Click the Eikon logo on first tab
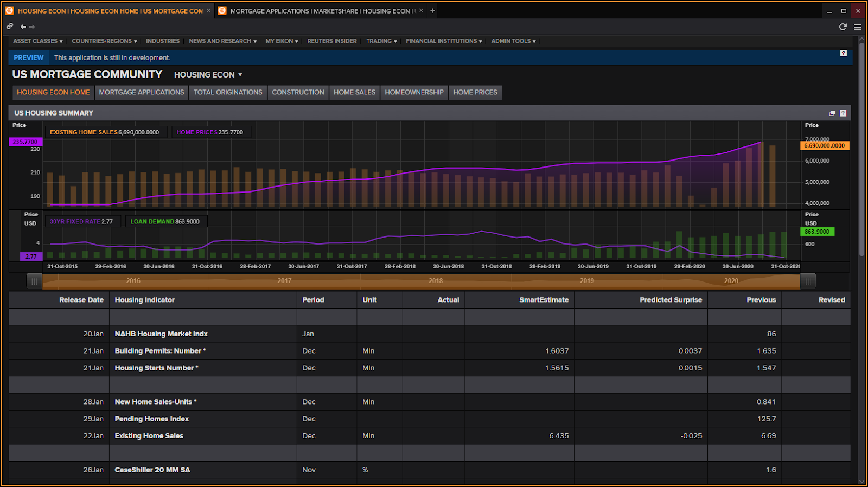Viewport: 868px width, 487px height. pyautogui.click(x=9, y=10)
